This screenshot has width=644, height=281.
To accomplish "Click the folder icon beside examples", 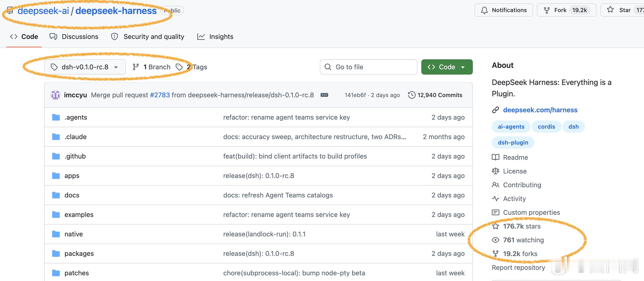I will click(56, 215).
